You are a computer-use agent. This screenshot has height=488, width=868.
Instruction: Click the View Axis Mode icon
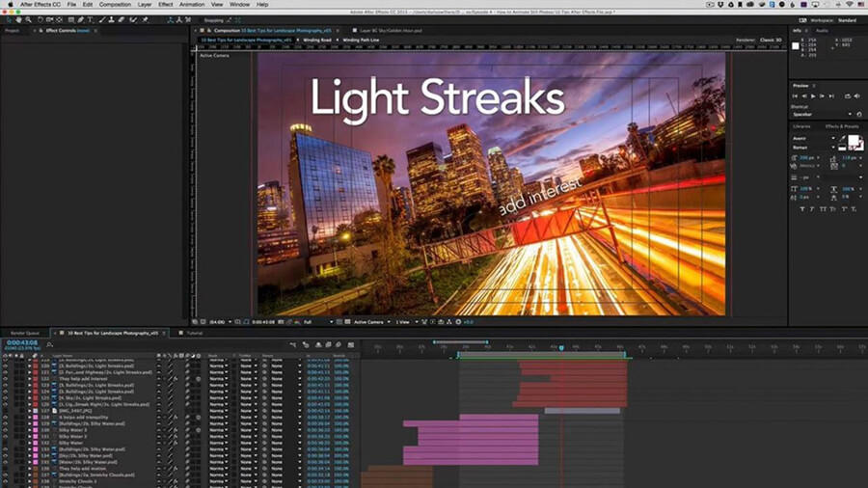188,20
